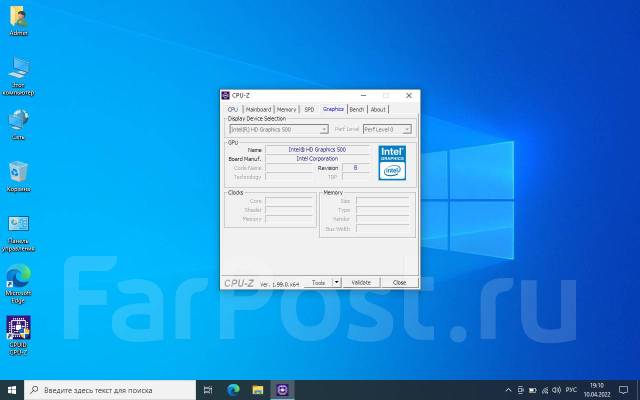Image resolution: width=640 pixels, height=400 pixels.
Task: Switch to the Mainboard tab
Action: click(258, 109)
